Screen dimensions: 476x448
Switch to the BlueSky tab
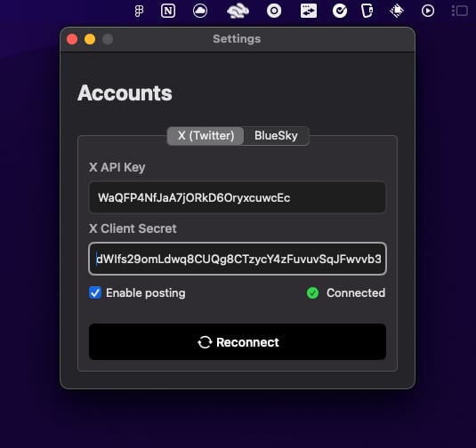276,136
